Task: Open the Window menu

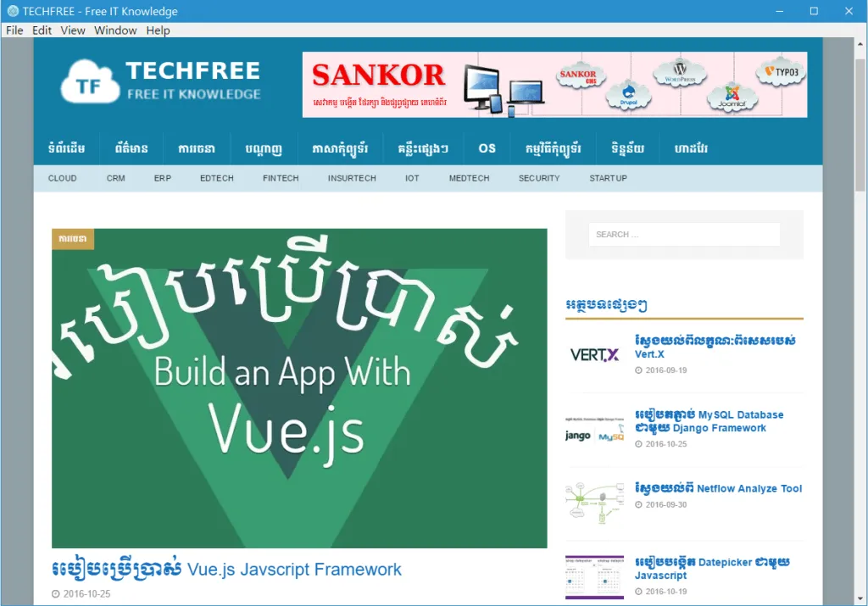Action: point(115,31)
